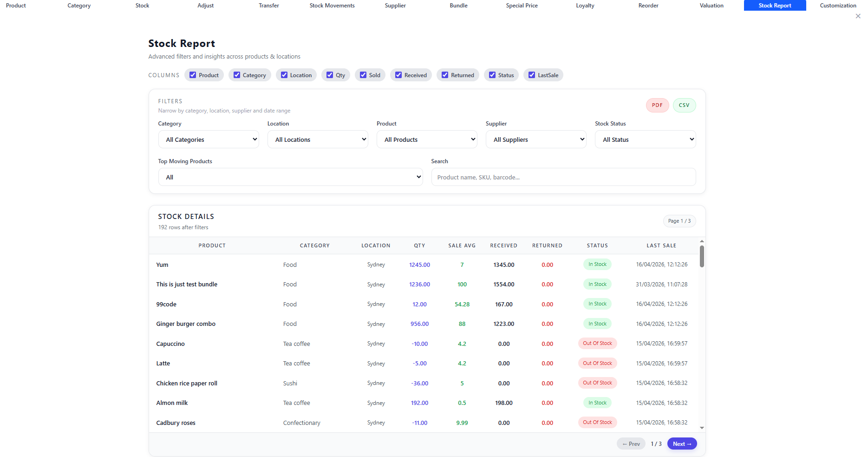This screenshot has height=457, width=868.
Task: Click the Cadbury roses product name
Action: (176, 423)
